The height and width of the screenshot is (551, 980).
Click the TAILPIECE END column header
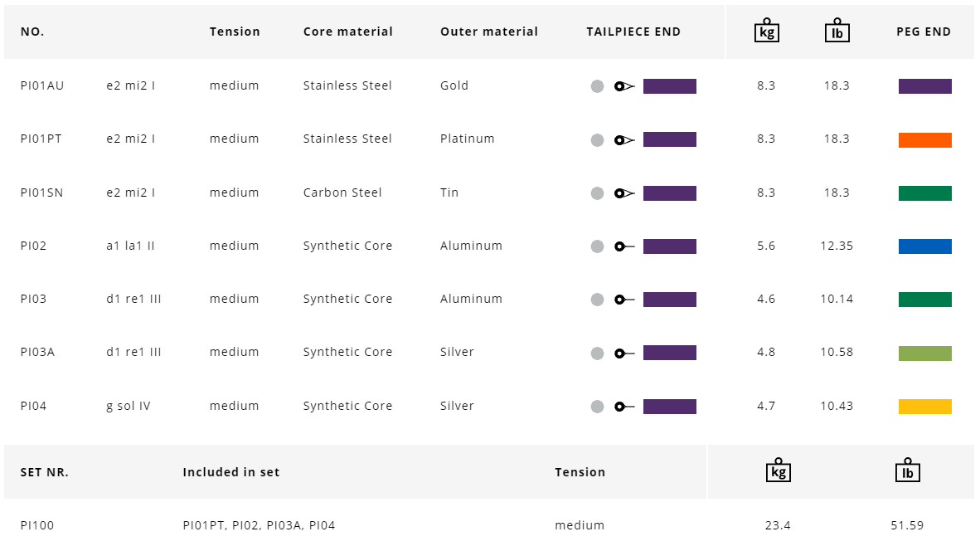633,32
